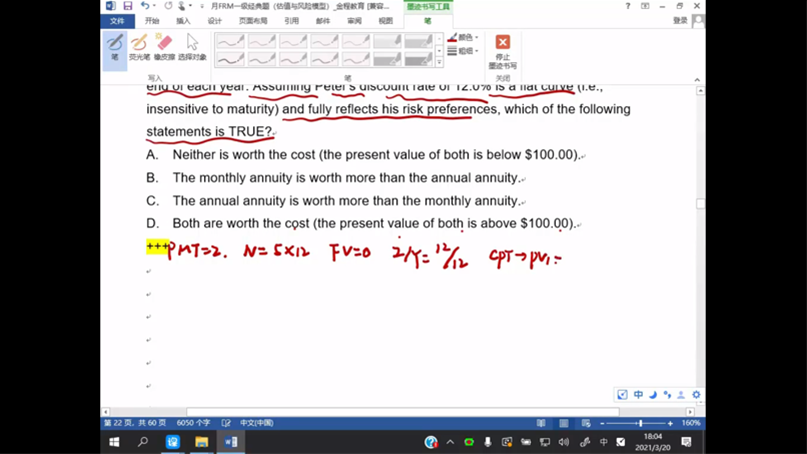Switch to the 设计 Design tab
The height and width of the screenshot is (454, 807).
tap(215, 21)
